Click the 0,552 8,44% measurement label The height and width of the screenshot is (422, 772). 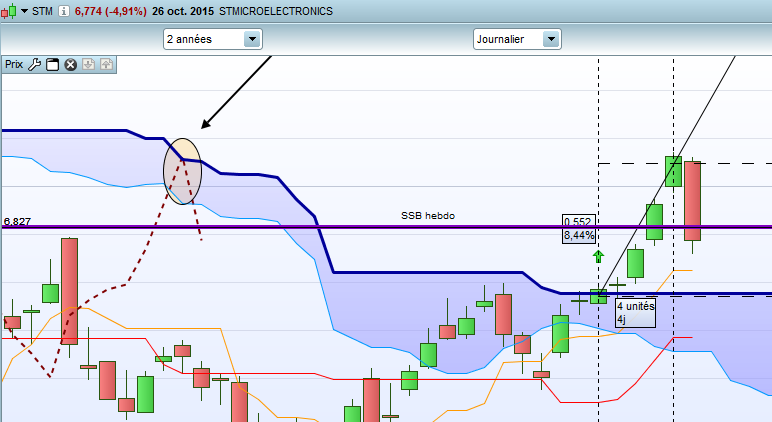(x=579, y=229)
